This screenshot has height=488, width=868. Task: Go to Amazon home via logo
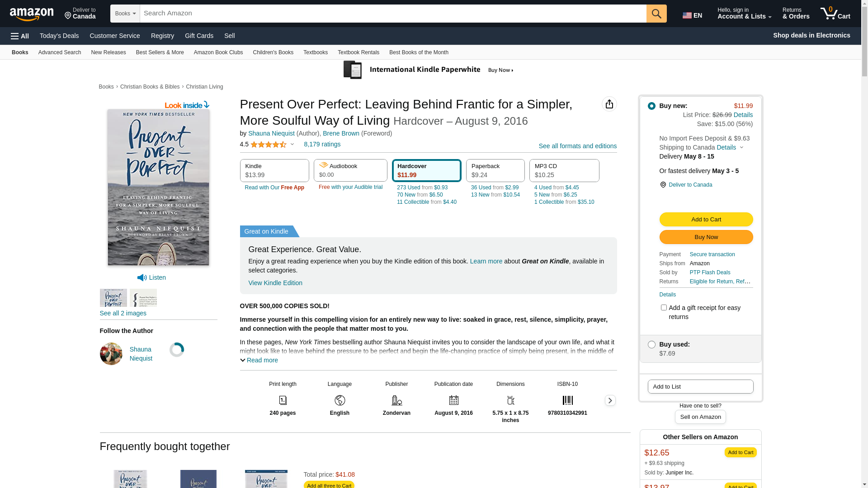(x=32, y=14)
